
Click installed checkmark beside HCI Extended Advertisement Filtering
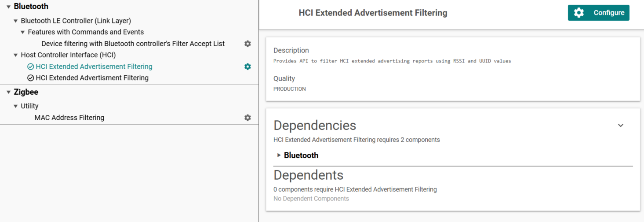30,67
